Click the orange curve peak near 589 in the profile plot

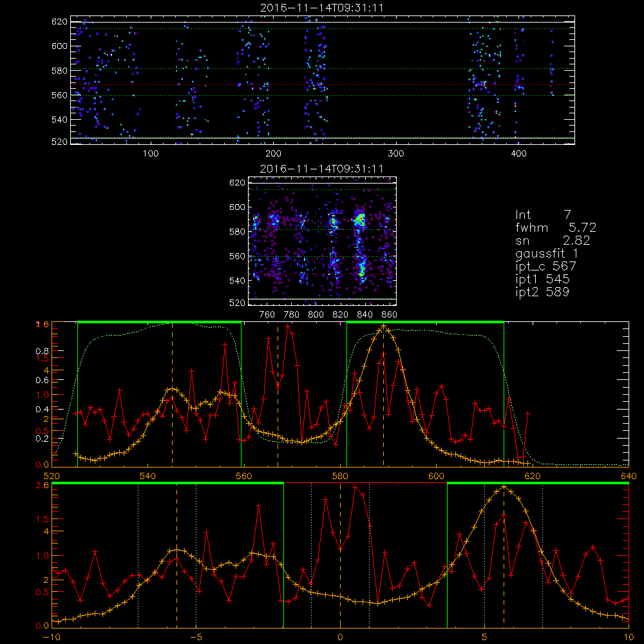384,327
